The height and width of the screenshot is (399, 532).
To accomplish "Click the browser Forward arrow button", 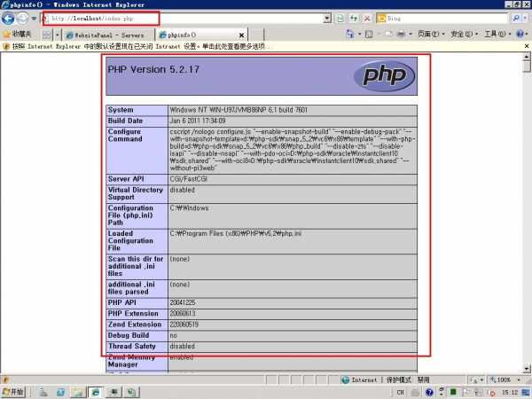I will tap(22, 19).
